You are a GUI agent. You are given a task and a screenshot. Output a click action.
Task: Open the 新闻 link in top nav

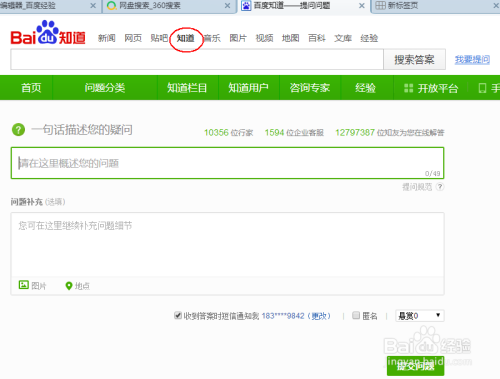point(107,38)
